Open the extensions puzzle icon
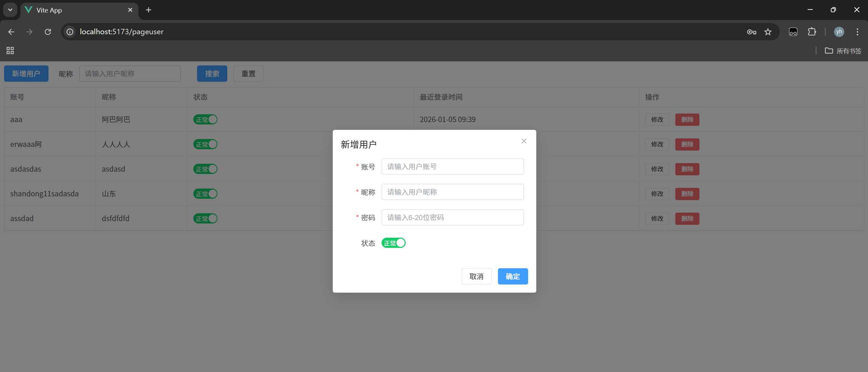The width and height of the screenshot is (868, 372). (x=812, y=32)
